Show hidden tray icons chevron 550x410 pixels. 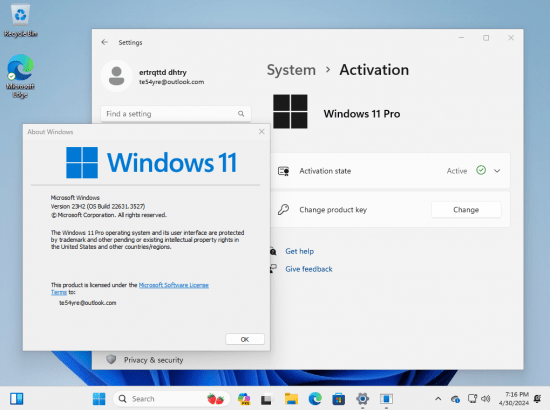click(x=438, y=399)
